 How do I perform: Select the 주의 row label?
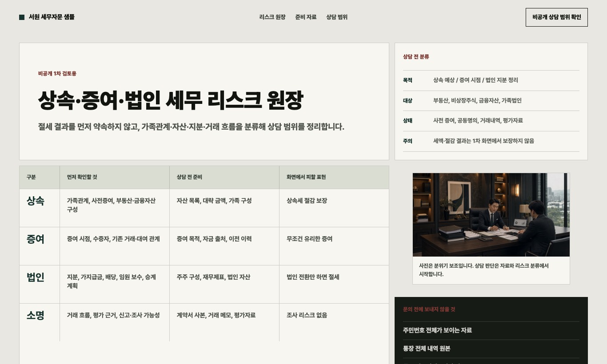click(x=407, y=141)
